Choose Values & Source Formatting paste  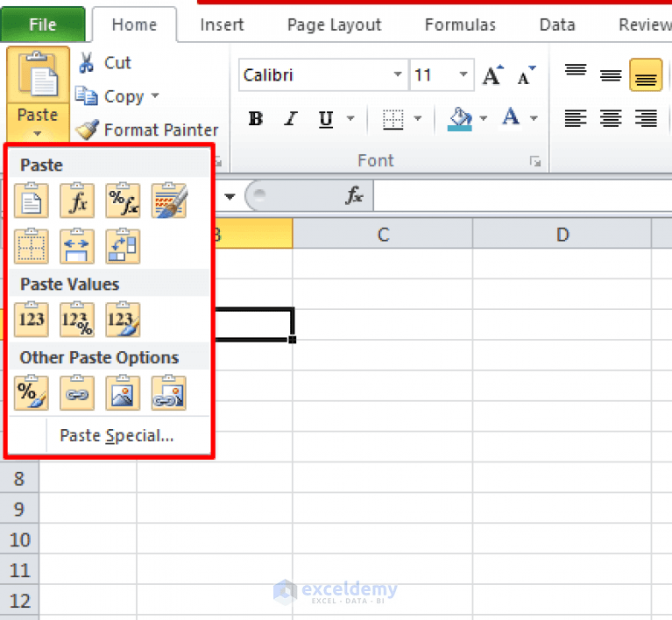[x=123, y=320]
